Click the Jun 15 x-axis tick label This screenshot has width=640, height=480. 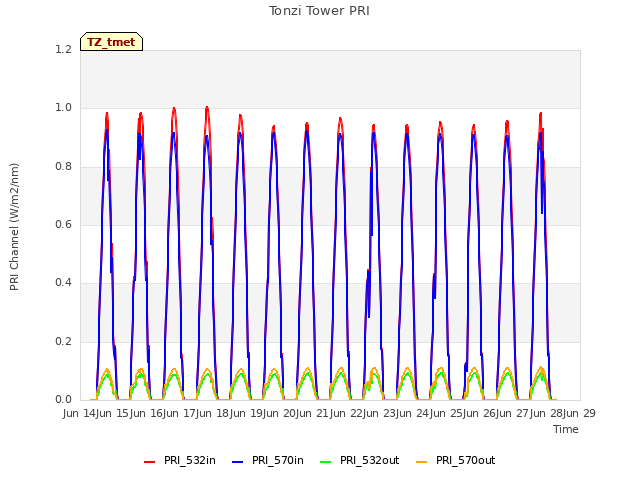[x=113, y=413]
